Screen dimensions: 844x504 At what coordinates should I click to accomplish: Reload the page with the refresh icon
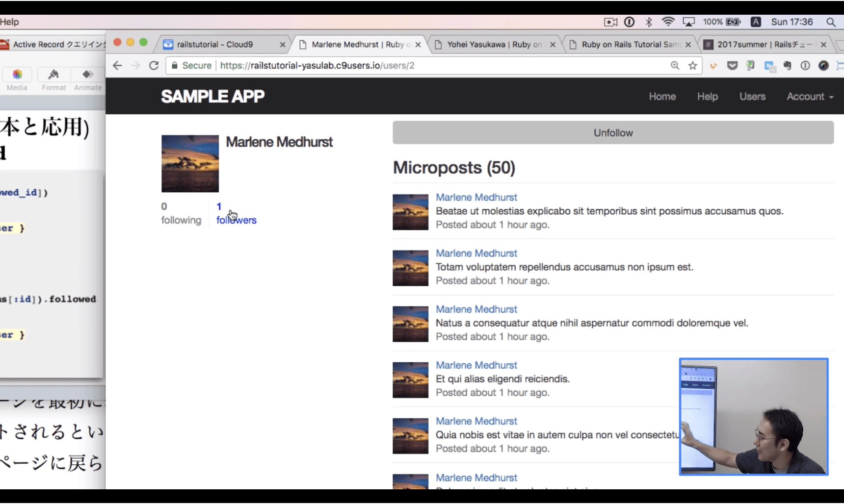[154, 66]
